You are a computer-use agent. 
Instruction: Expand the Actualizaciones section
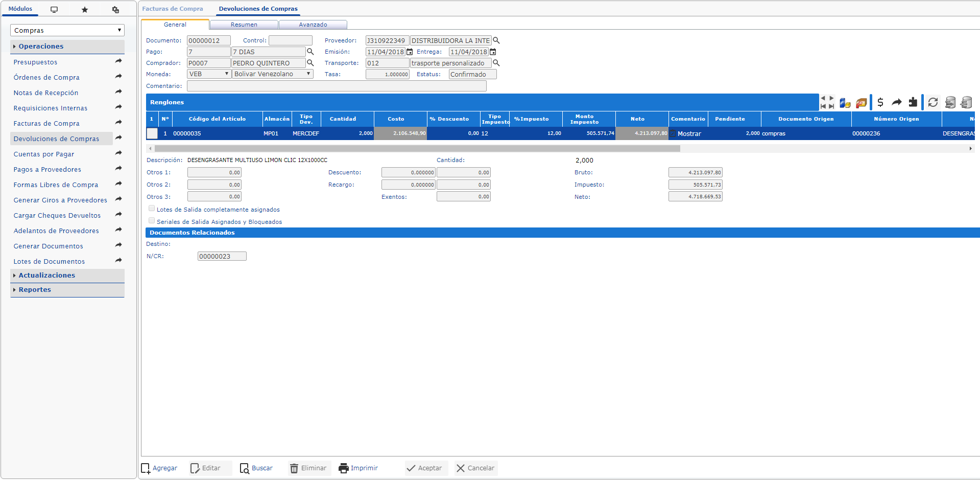coord(67,276)
